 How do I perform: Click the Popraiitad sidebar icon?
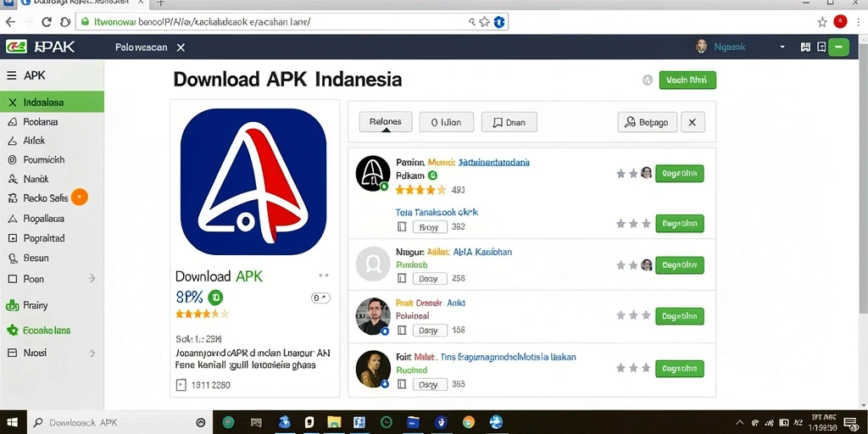12,238
